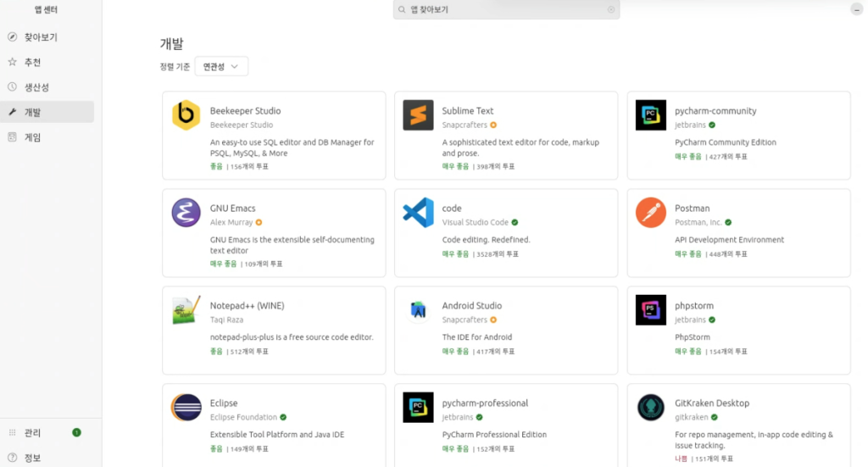Click the 'The IDE for Android' description

tap(476, 337)
